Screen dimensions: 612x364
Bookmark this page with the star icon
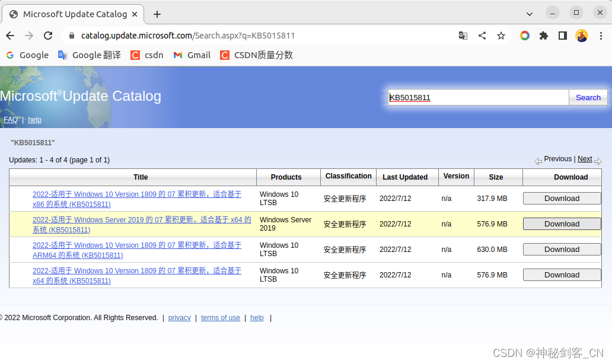click(x=501, y=36)
